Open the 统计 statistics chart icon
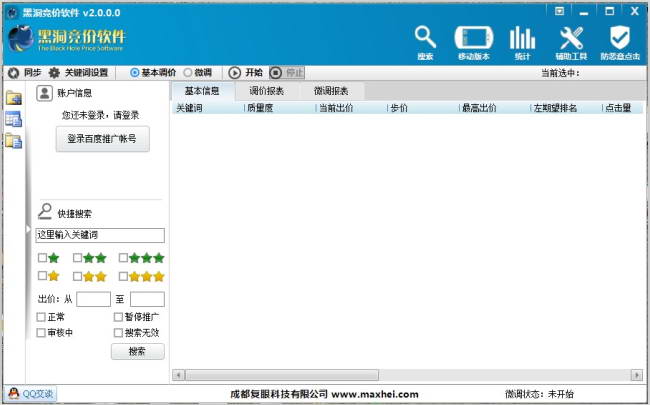Screen dimensions: 650x405 click(521, 39)
